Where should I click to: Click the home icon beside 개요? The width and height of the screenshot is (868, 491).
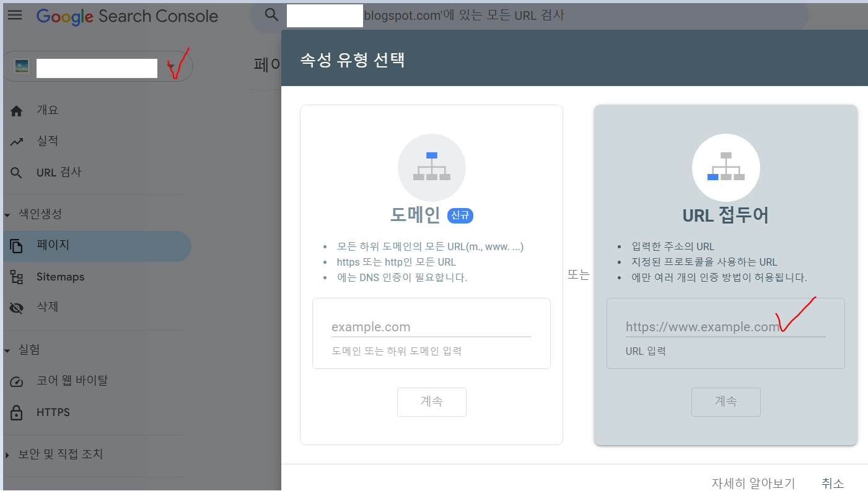coord(17,111)
